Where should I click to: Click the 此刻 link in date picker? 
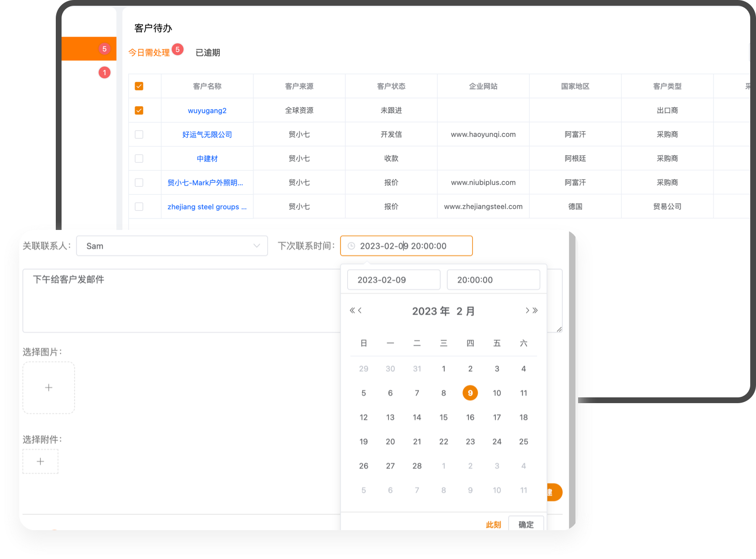pyautogui.click(x=493, y=524)
